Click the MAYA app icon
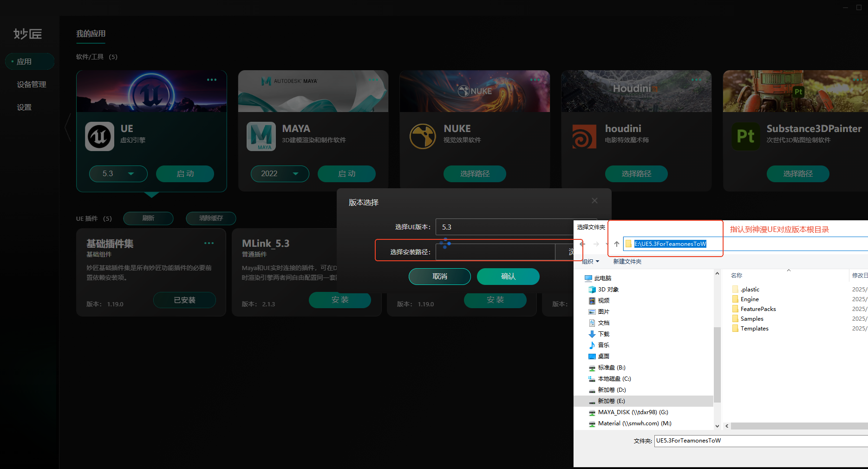The height and width of the screenshot is (469, 868). pyautogui.click(x=261, y=136)
